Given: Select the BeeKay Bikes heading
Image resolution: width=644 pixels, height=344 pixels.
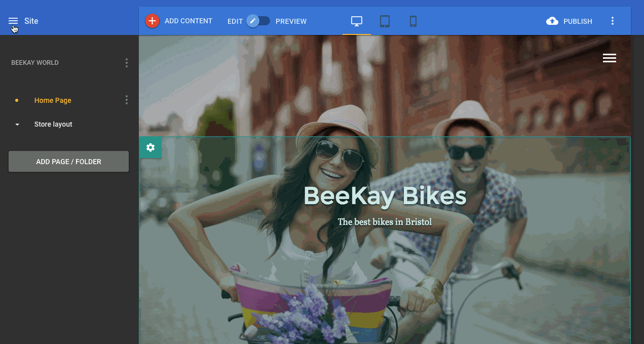Looking at the screenshot, I should click(x=385, y=197).
